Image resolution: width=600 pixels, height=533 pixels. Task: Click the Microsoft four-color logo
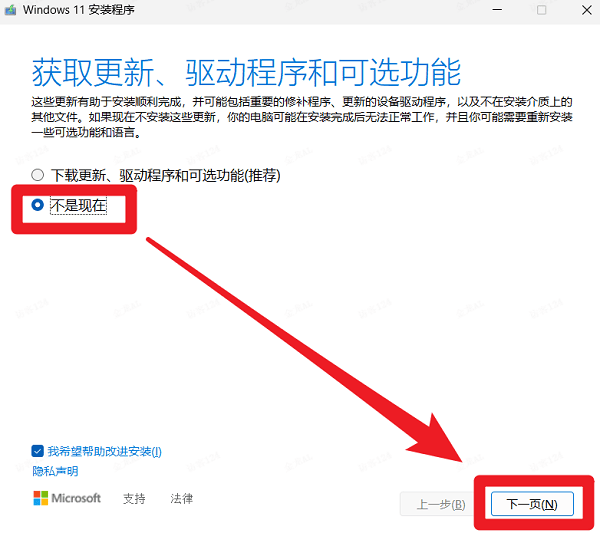coord(40,498)
